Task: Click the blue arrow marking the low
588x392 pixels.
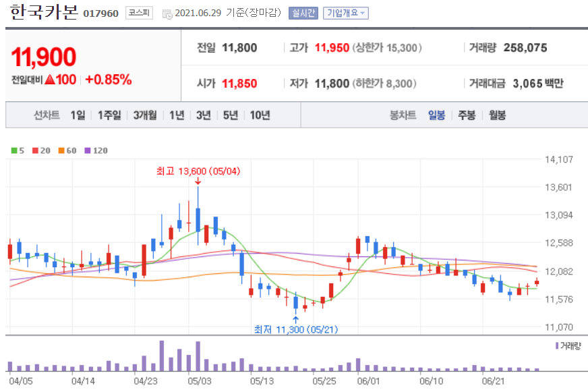Action: [x=296, y=320]
